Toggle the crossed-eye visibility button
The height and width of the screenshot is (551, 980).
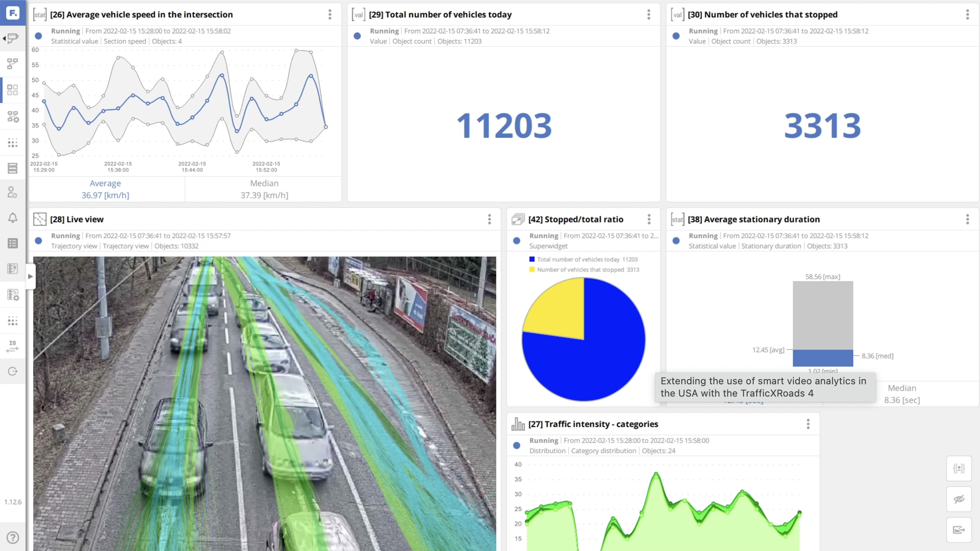pyautogui.click(x=959, y=499)
